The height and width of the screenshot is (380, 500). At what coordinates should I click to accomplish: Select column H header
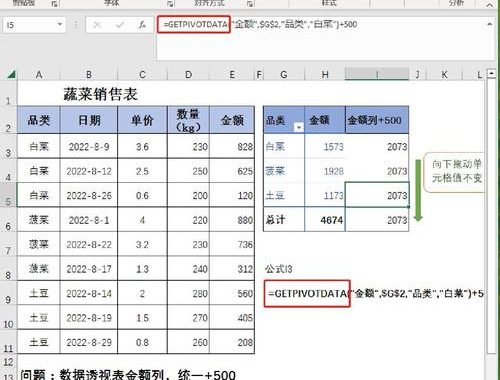pos(325,74)
